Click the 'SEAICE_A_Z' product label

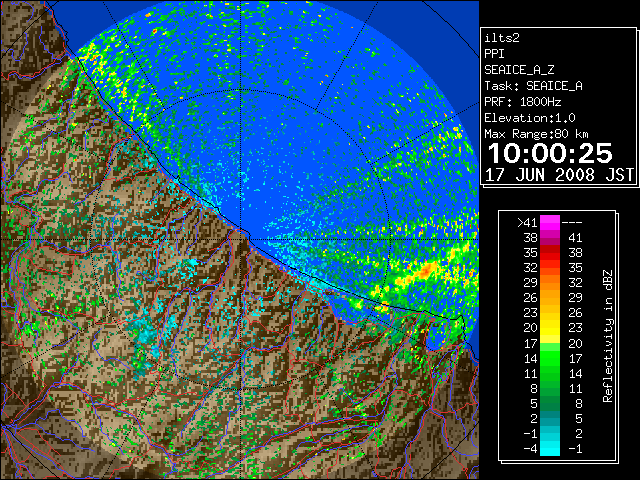click(519, 70)
